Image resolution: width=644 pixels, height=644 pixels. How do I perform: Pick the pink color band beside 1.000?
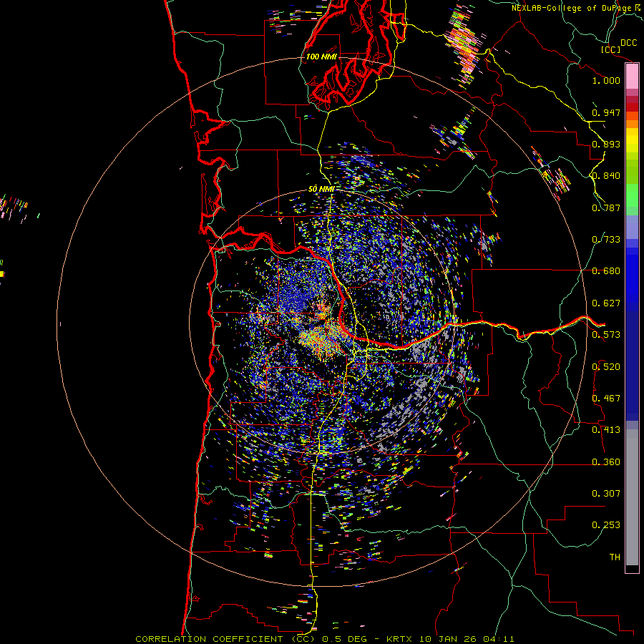coord(632,77)
